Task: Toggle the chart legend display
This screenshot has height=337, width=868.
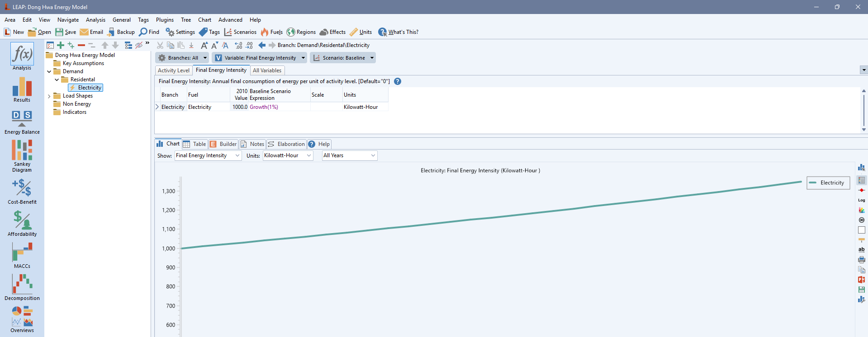Action: [861, 180]
